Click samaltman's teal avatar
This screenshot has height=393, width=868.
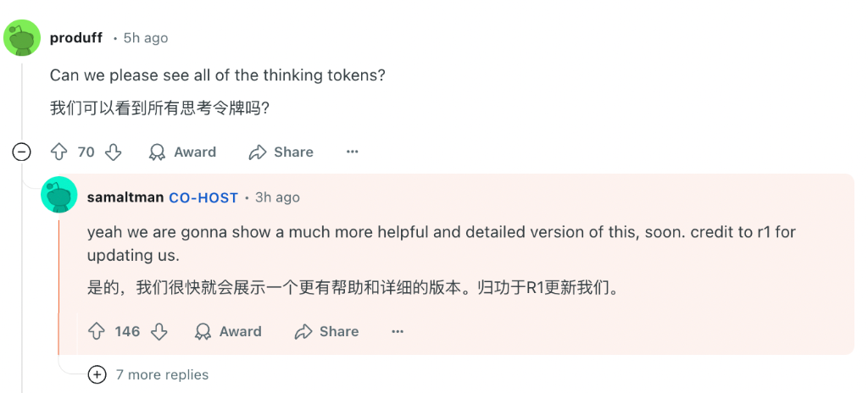(59, 195)
